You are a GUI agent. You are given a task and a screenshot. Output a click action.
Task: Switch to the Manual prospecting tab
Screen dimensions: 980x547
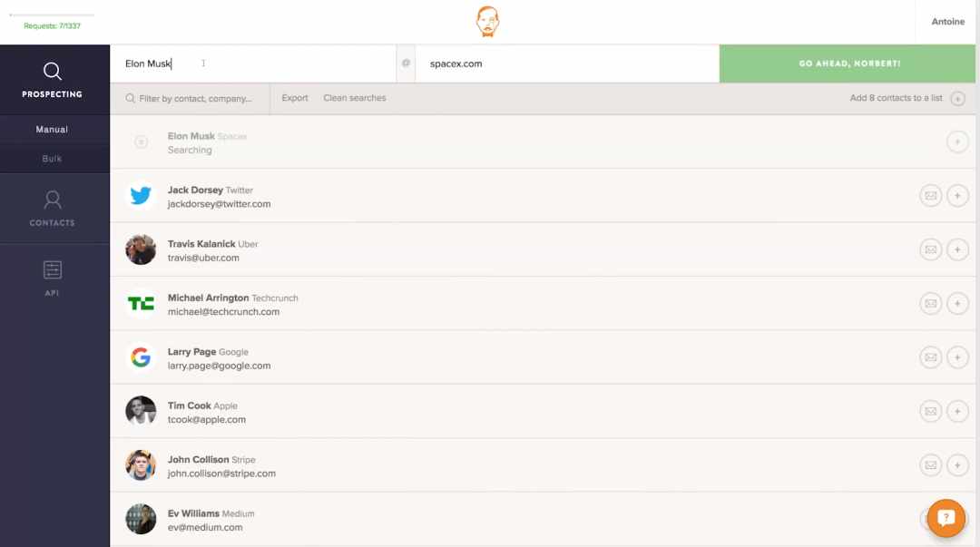click(52, 130)
